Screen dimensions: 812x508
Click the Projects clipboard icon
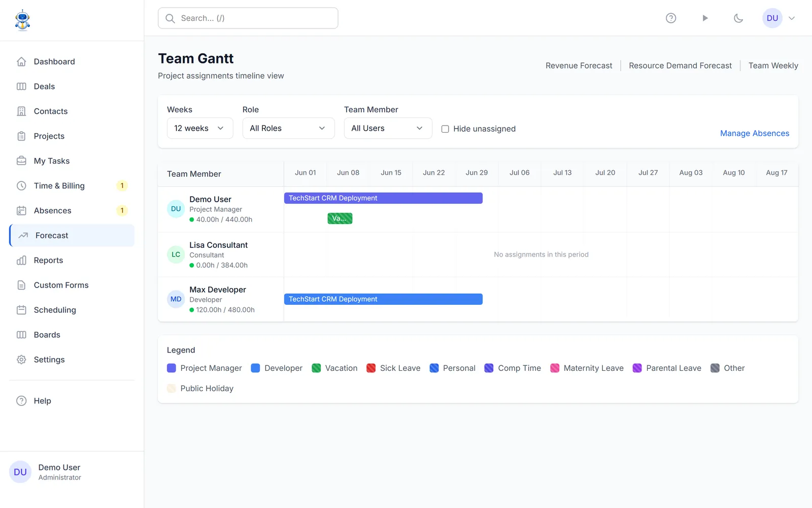pyautogui.click(x=21, y=136)
